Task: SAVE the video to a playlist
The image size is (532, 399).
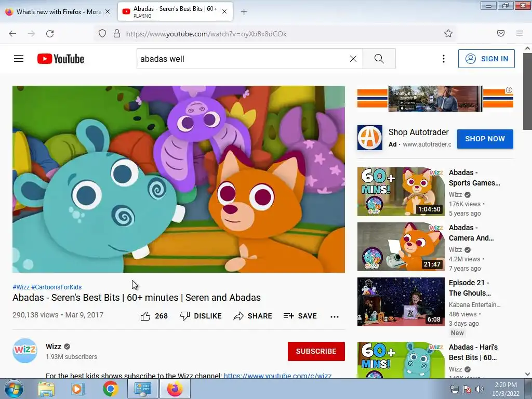Action: [x=300, y=316]
